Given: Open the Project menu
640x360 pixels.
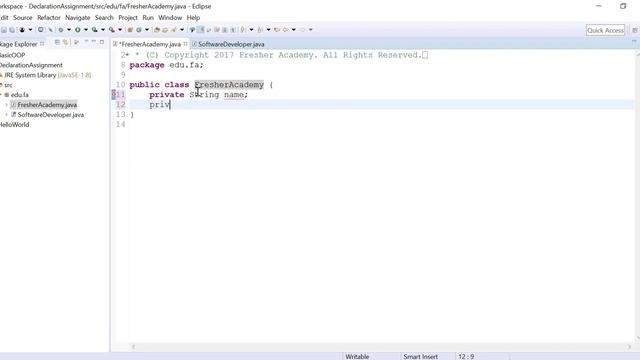Looking at the screenshot, I should coord(128,18).
